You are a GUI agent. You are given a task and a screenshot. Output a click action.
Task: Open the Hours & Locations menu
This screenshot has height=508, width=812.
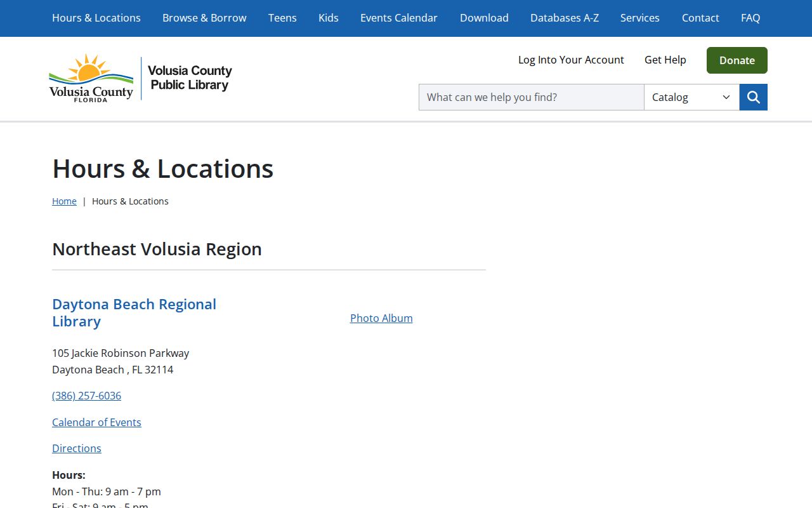(x=96, y=18)
